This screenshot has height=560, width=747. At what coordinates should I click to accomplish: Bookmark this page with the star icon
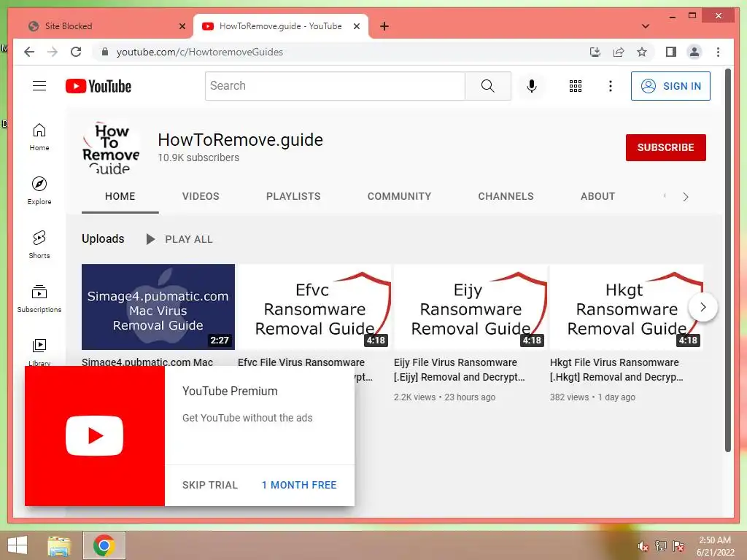pyautogui.click(x=642, y=52)
